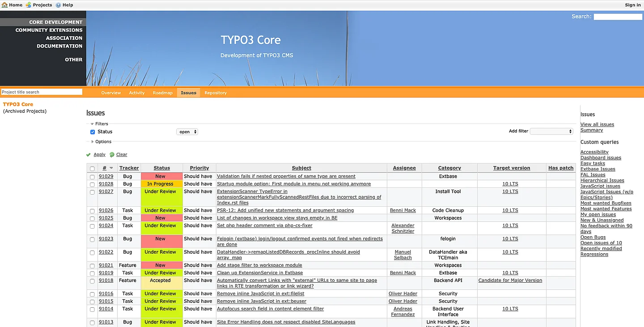This screenshot has height=327, width=644.
Task: Open the Add filter dropdown
Action: click(x=551, y=132)
